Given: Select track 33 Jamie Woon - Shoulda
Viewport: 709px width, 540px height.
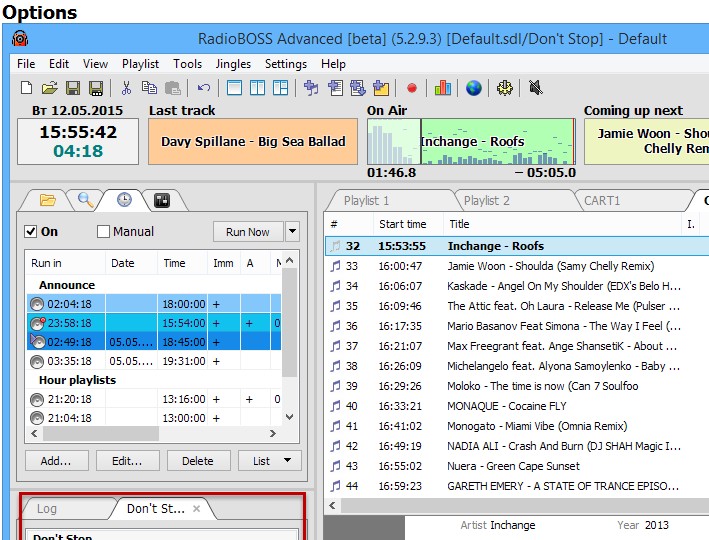Looking at the screenshot, I should tap(517, 266).
